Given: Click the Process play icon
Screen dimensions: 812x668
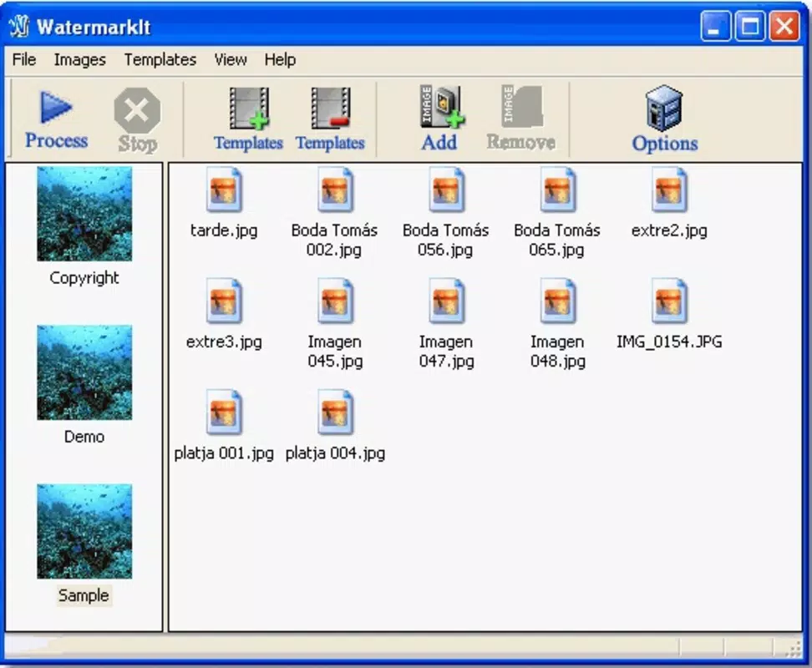Looking at the screenshot, I should point(56,108).
